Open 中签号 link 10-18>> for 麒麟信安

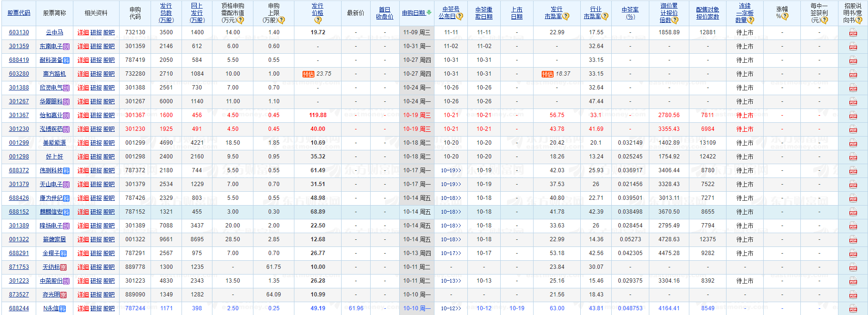451,212
